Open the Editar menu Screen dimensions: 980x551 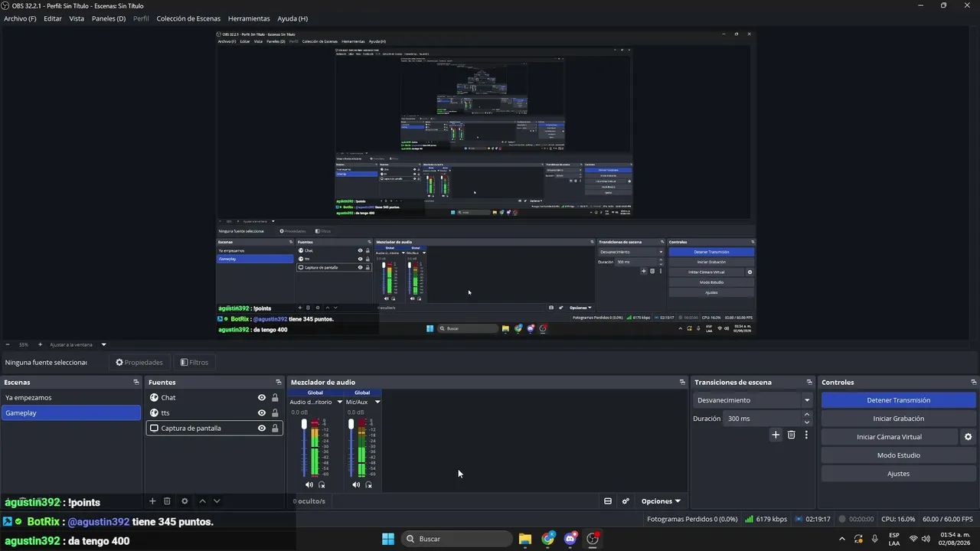pos(53,18)
